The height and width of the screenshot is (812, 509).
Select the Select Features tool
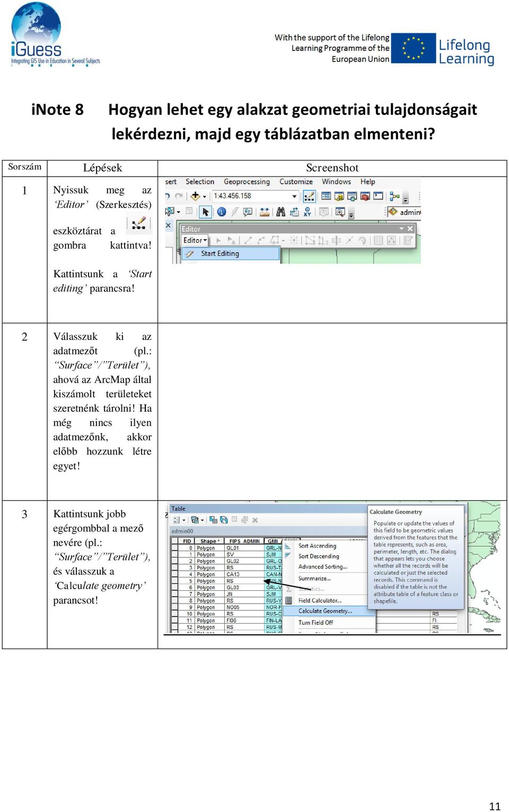170,212
